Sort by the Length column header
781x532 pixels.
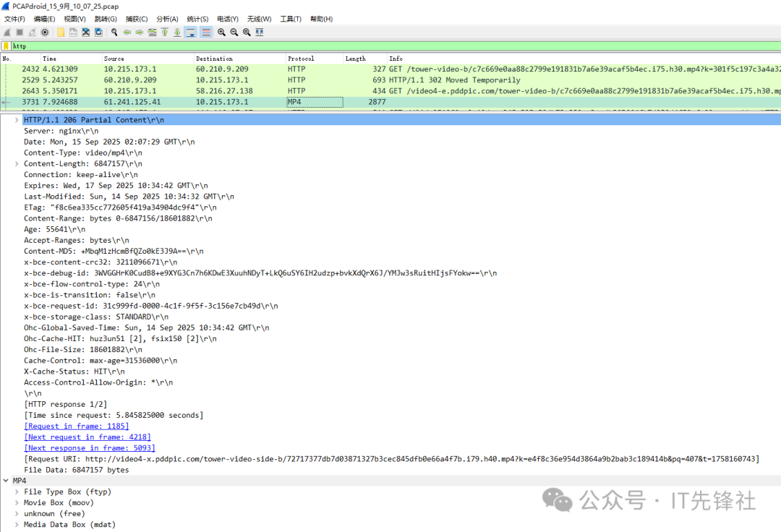pos(365,59)
